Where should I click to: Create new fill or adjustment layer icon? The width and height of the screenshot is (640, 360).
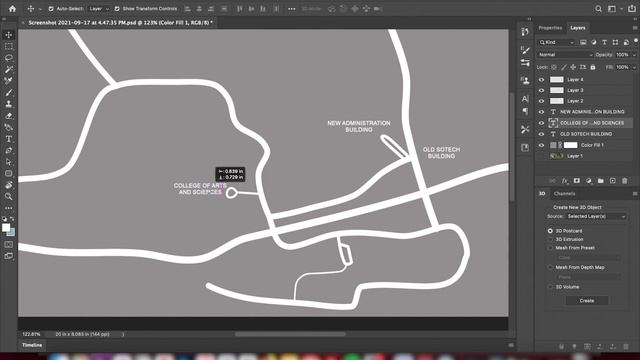coord(589,180)
